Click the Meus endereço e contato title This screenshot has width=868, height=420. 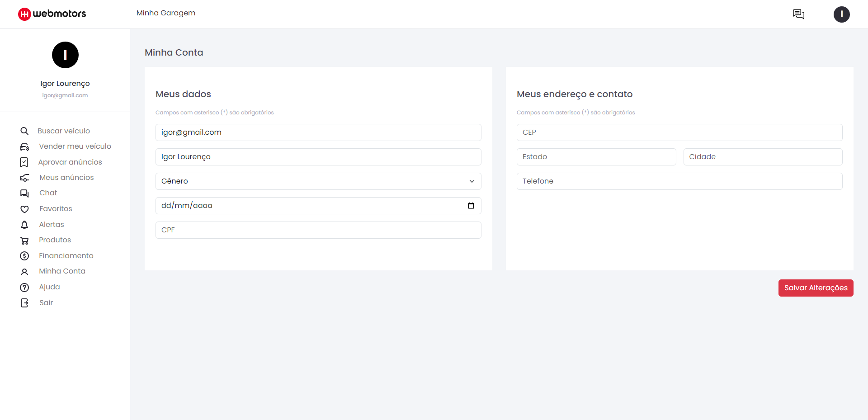(575, 94)
